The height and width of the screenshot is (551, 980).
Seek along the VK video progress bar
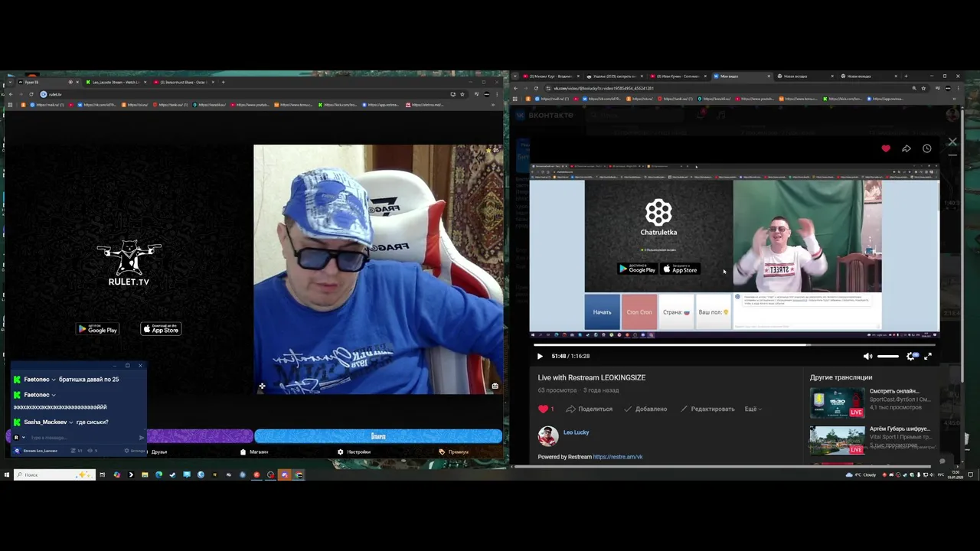tap(734, 345)
